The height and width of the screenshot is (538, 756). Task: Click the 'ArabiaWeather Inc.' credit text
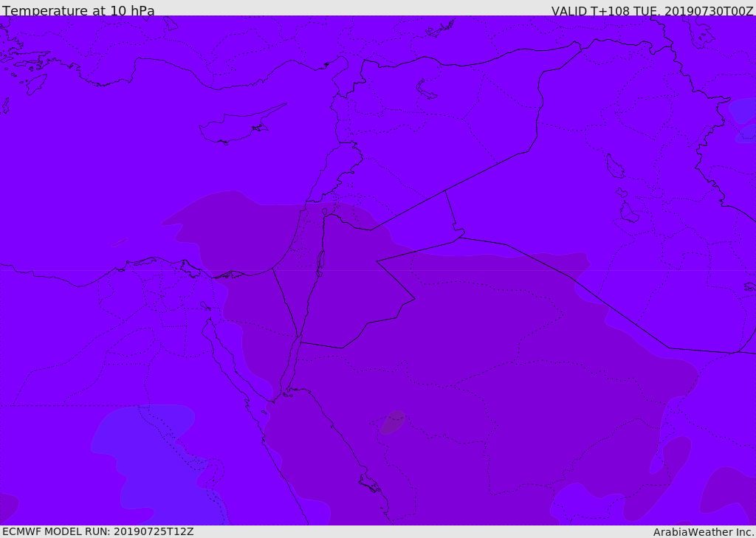(x=704, y=532)
